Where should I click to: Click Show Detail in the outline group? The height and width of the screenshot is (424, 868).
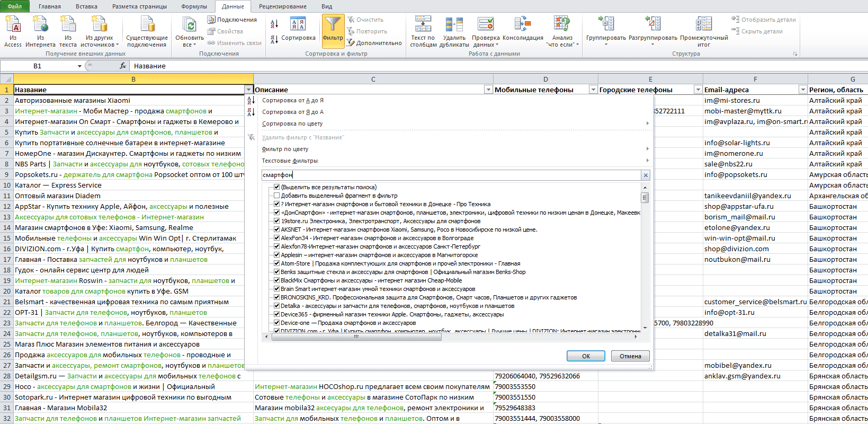click(x=764, y=20)
